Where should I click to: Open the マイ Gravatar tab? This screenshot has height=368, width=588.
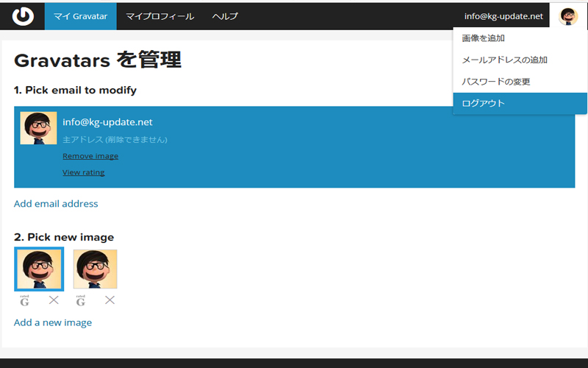pos(81,16)
